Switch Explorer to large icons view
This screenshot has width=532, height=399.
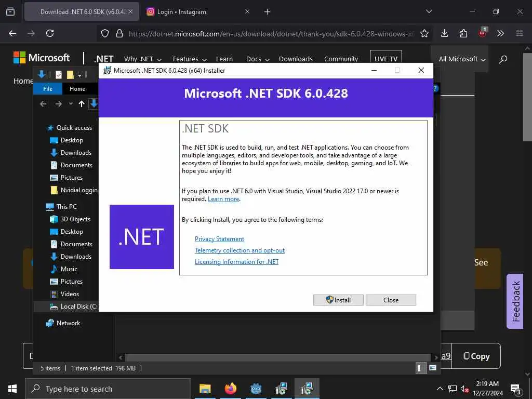433,368
